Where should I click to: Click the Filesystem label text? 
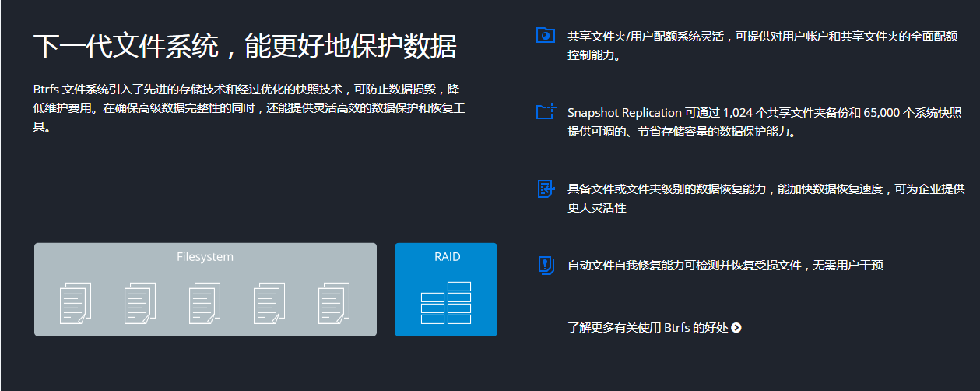205,257
